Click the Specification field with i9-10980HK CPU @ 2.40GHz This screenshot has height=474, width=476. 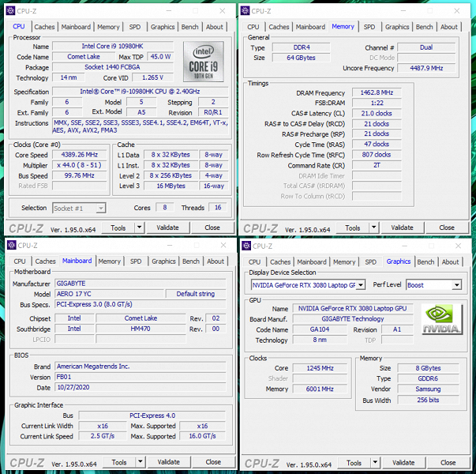pos(141,92)
